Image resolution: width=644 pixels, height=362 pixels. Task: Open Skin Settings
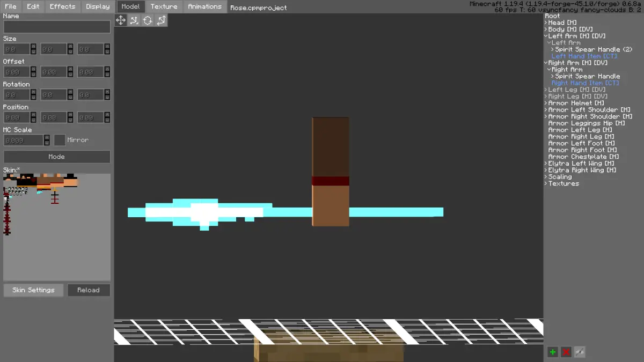click(x=33, y=290)
